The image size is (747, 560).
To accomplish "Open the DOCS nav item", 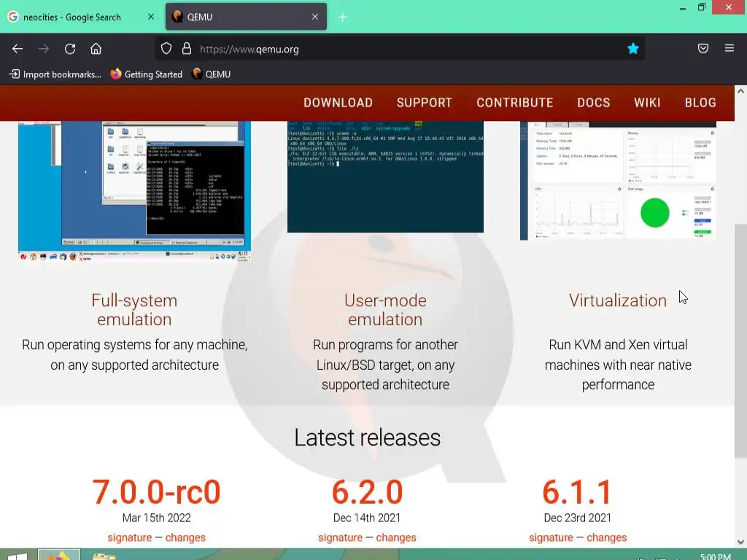I will coord(594,103).
